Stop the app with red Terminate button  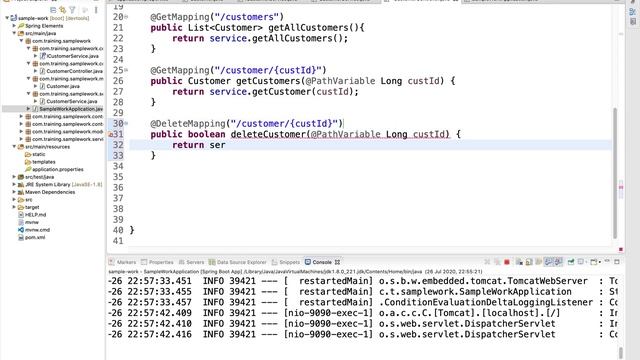coord(507,262)
